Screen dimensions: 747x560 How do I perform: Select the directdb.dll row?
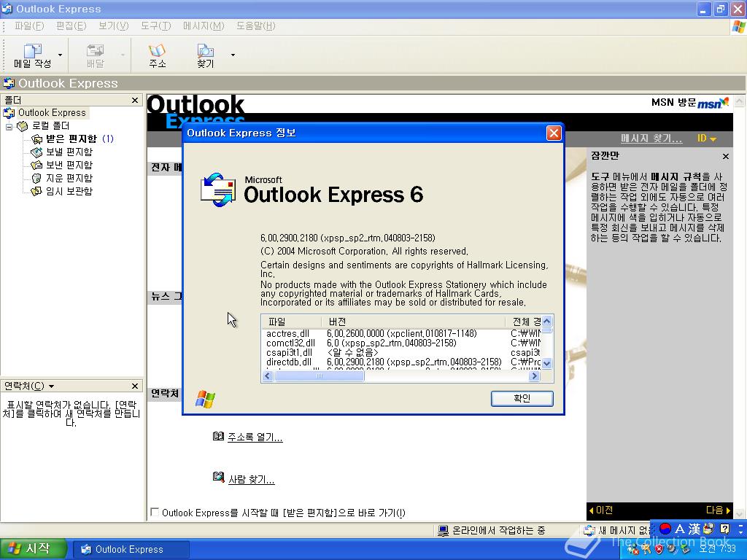point(403,362)
